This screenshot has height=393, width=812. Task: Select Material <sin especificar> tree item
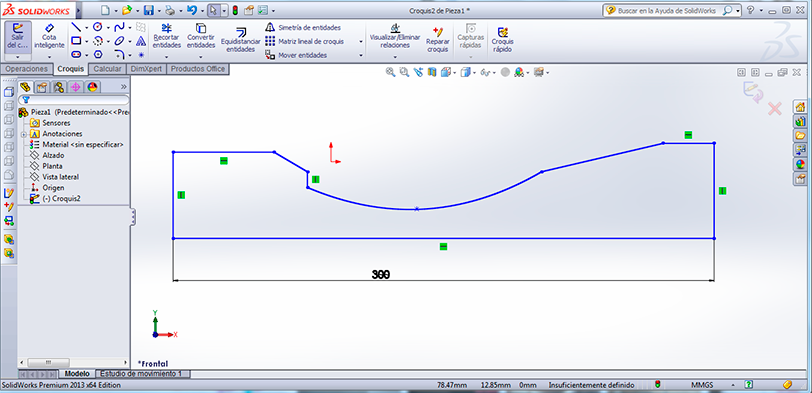(77, 144)
